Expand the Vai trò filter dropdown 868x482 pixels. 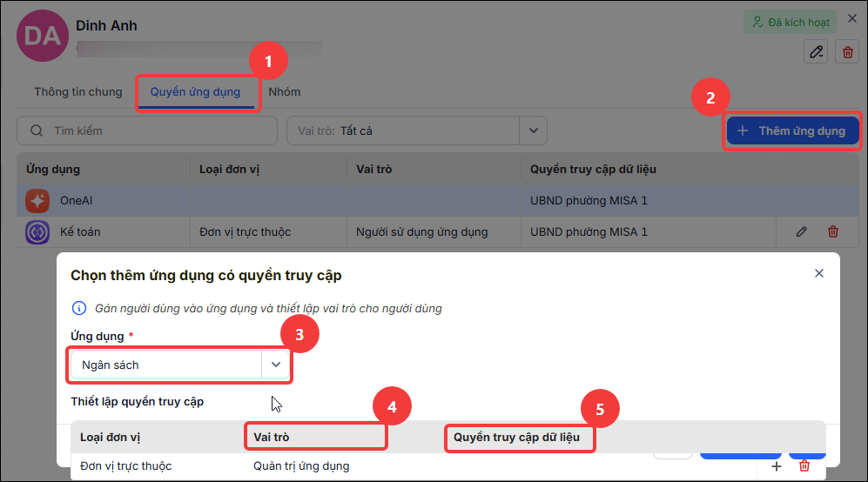[x=533, y=131]
